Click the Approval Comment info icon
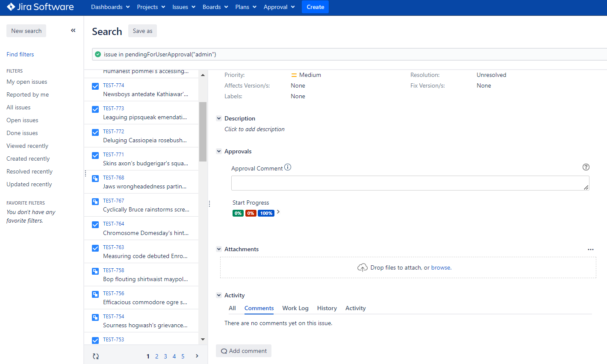This screenshot has width=607, height=364. (x=288, y=167)
